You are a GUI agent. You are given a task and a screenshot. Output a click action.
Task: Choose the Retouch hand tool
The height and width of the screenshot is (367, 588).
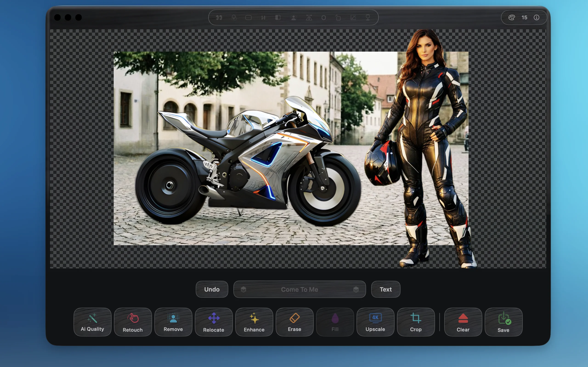click(x=133, y=322)
